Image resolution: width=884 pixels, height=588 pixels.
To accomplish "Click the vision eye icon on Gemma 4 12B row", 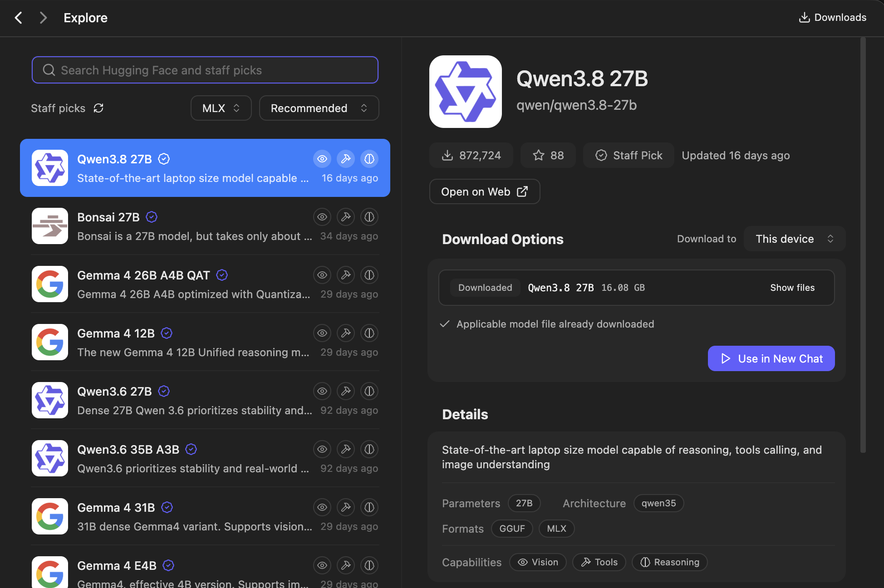I will [322, 333].
